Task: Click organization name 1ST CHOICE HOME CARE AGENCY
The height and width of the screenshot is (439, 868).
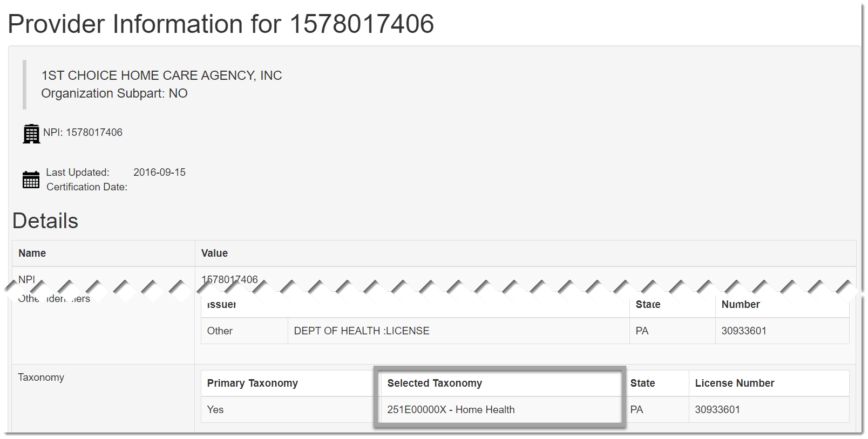Action: pos(161,76)
